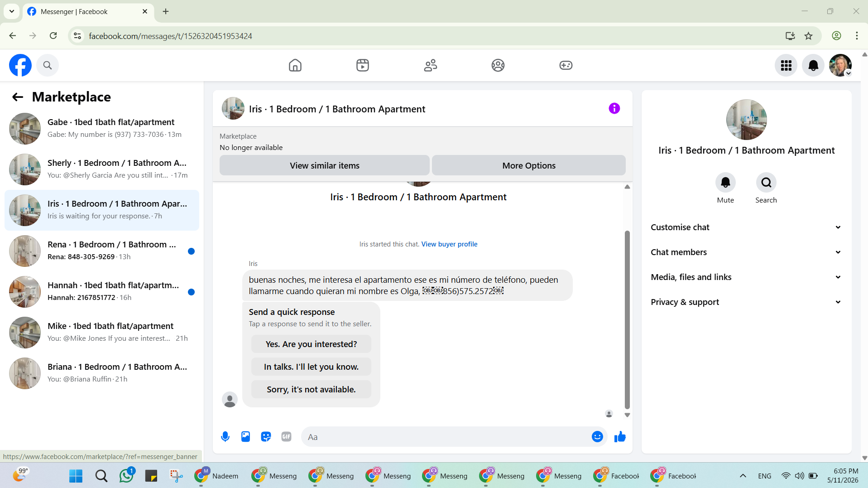Open the Gabe 1bed 1bath conversation

[x=102, y=129]
